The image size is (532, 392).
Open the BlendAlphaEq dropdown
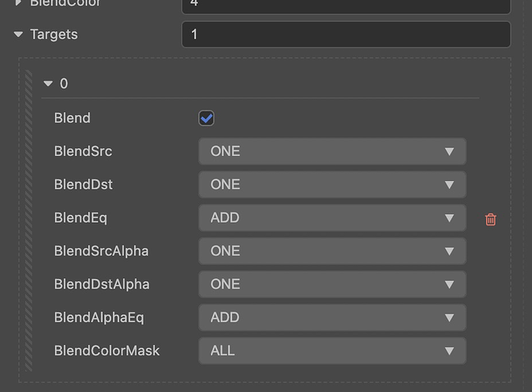click(x=332, y=318)
